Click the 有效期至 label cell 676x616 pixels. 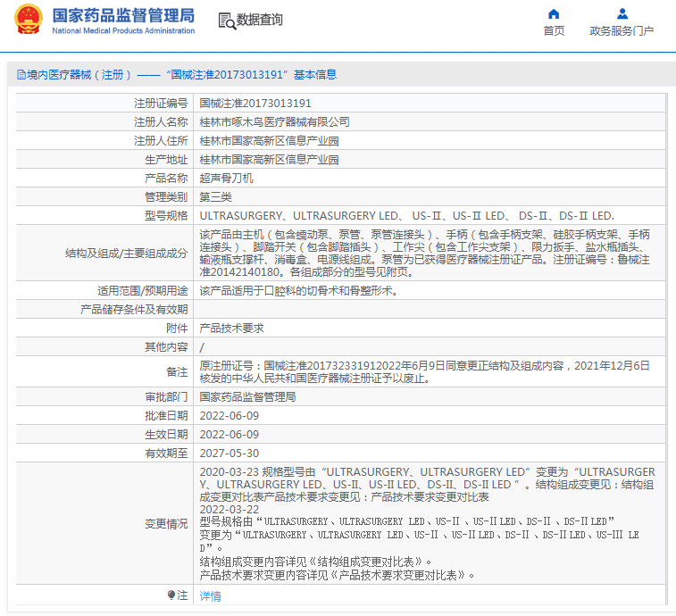point(166,453)
